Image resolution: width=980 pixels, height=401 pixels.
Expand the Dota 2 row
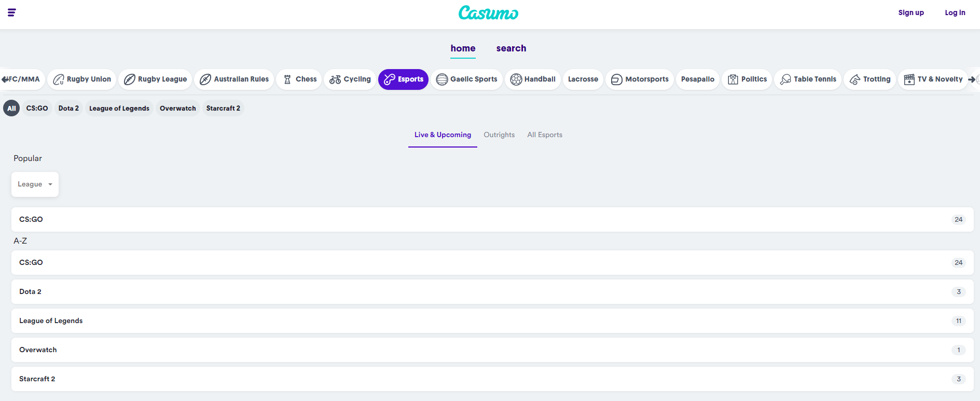[x=492, y=292]
